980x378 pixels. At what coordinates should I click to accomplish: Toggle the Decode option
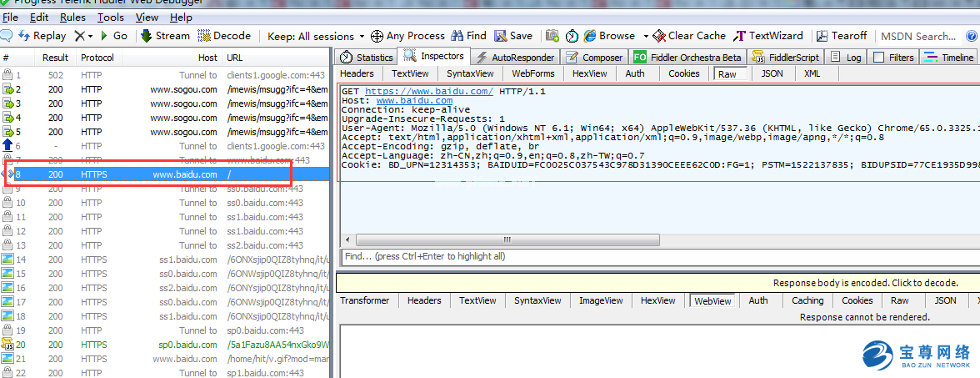click(x=223, y=36)
